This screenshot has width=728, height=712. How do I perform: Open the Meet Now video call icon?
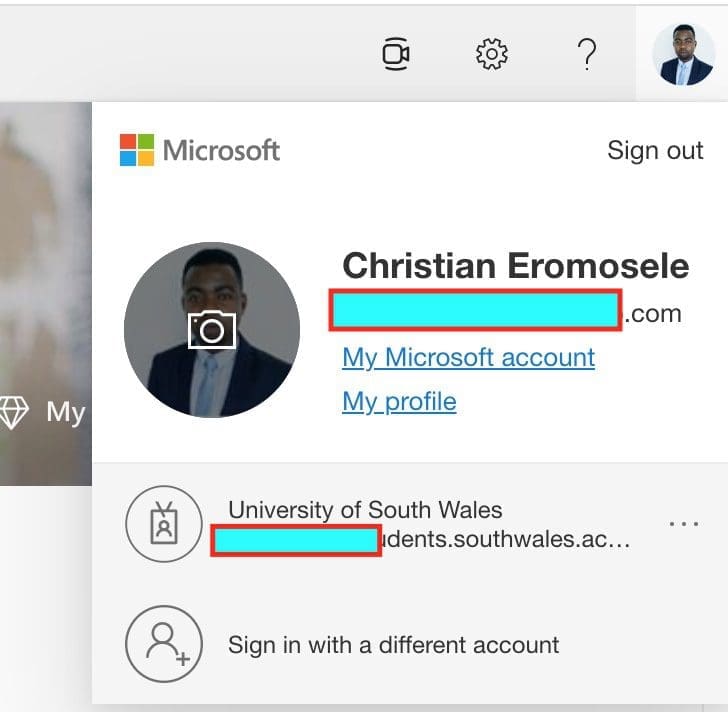397,54
